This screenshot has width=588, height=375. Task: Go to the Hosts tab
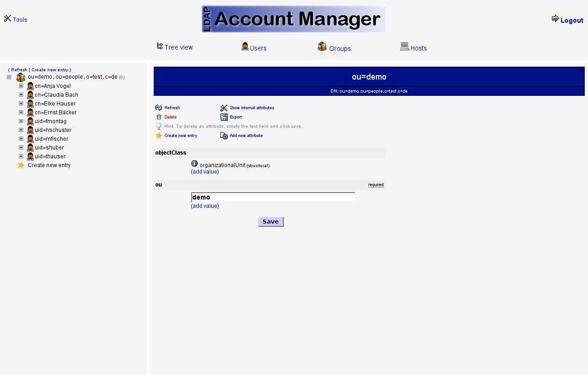click(x=413, y=48)
